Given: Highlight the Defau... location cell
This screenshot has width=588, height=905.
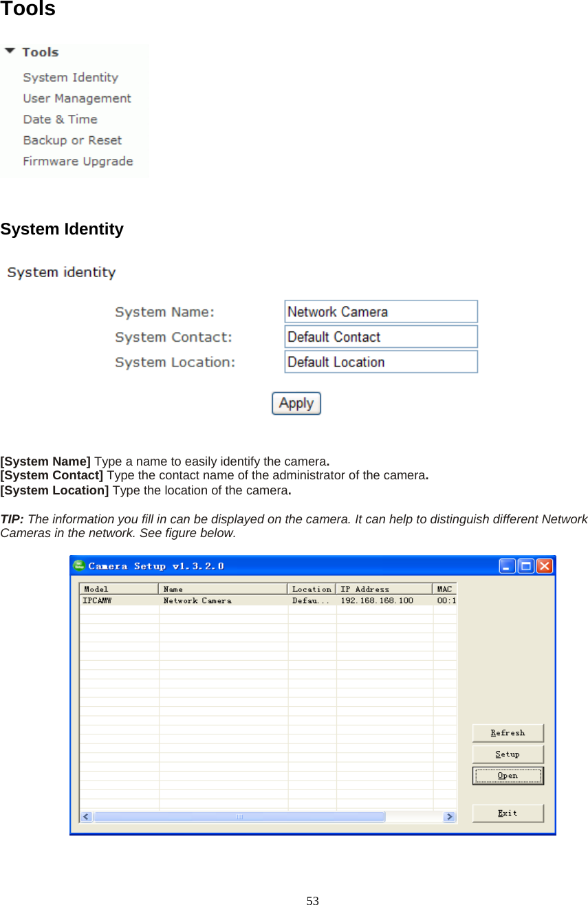Looking at the screenshot, I should [312, 600].
